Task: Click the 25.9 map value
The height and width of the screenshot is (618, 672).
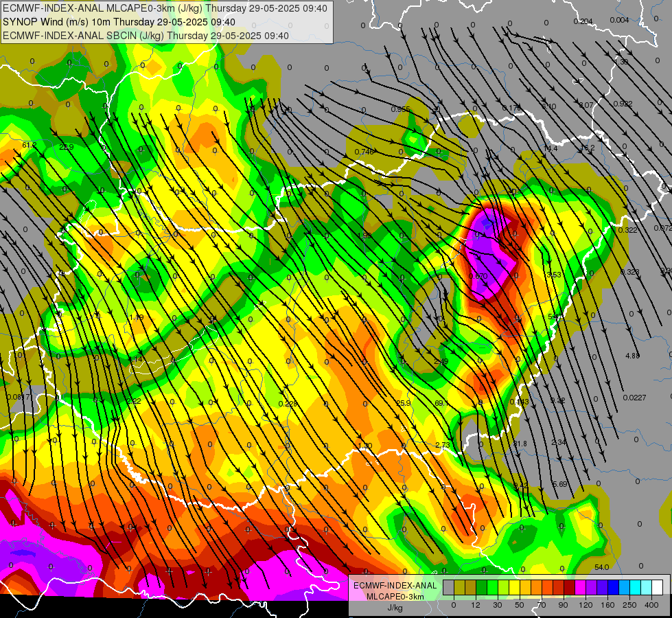Action: [404, 403]
